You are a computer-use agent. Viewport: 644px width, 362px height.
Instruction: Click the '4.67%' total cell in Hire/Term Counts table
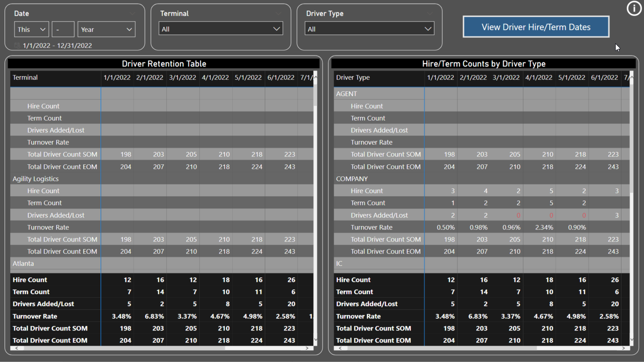(544, 316)
